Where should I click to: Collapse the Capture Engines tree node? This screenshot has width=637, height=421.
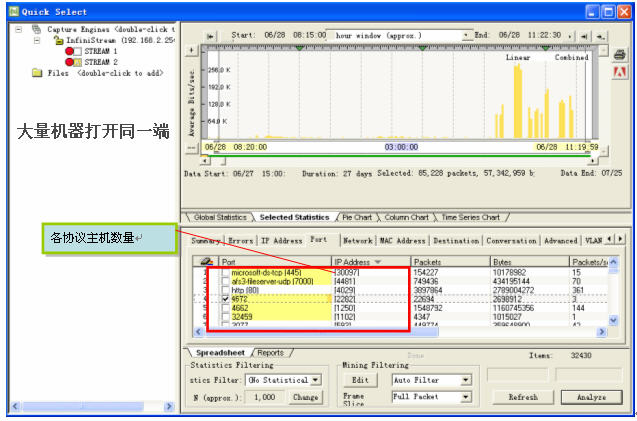tap(21, 29)
